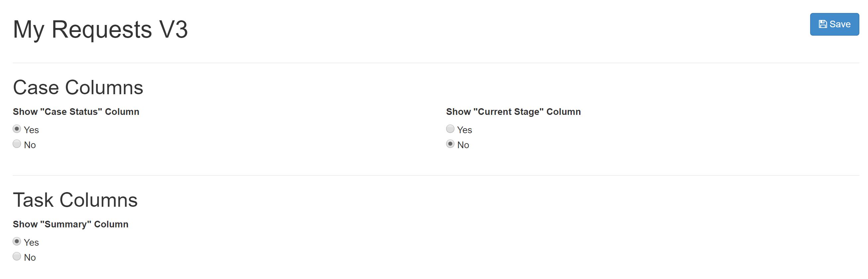Viewport: 868px width, 279px height.
Task: Click the "No" label text under Summary
Action: pos(30,257)
